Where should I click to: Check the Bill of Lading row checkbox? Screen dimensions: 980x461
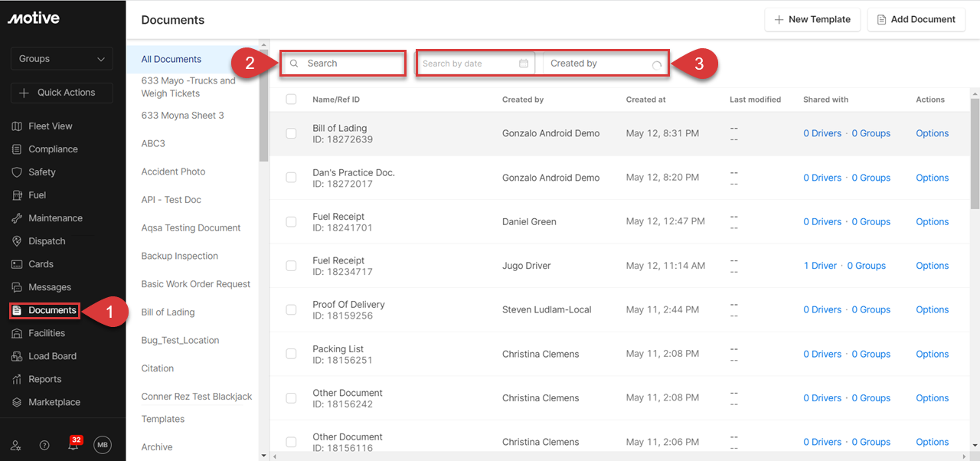click(291, 133)
